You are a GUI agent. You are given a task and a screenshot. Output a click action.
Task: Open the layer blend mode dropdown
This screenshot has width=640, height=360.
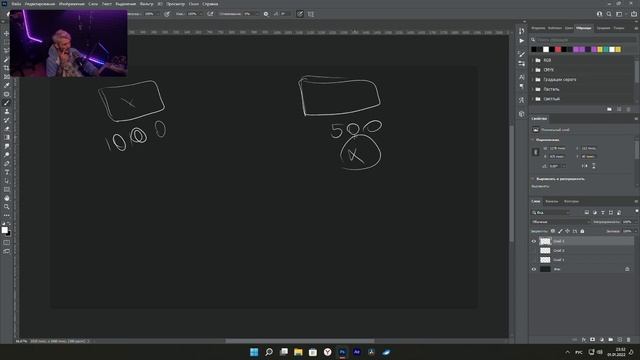[561, 222]
